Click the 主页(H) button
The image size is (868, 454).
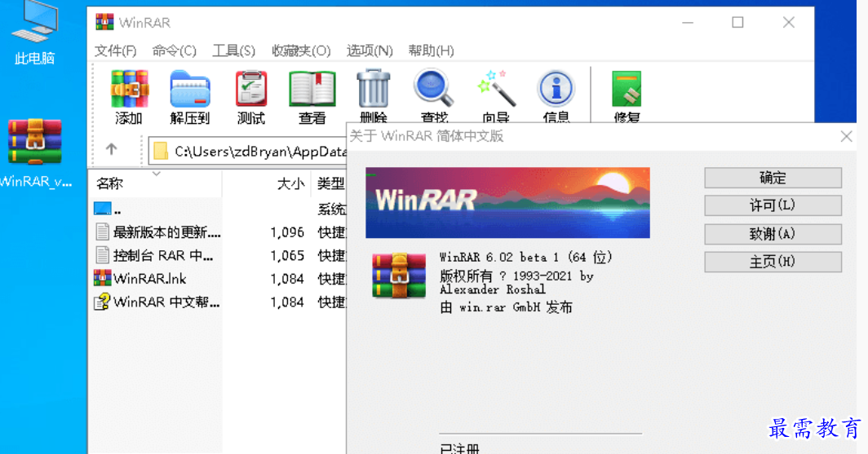(x=773, y=262)
